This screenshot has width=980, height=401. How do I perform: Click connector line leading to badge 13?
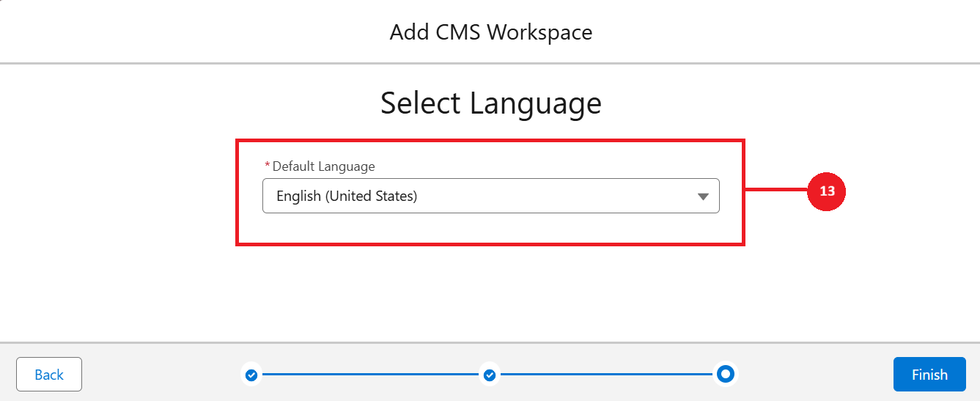775,191
